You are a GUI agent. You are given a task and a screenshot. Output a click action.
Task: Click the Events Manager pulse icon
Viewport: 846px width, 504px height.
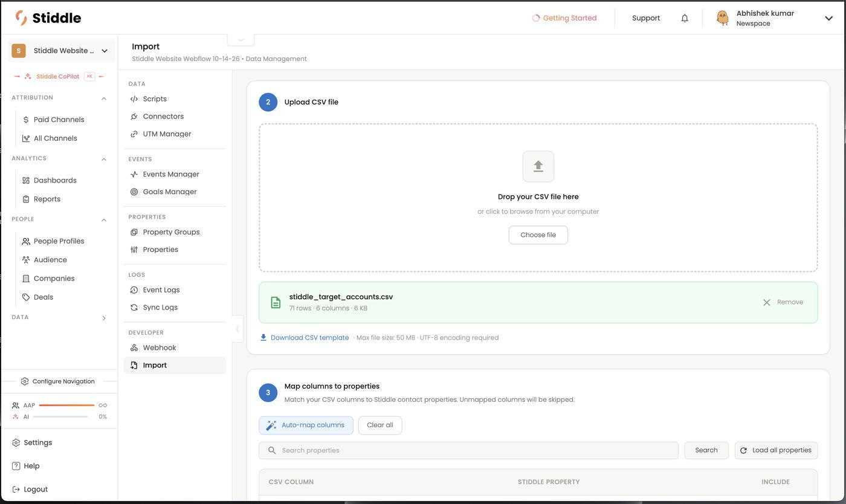134,174
